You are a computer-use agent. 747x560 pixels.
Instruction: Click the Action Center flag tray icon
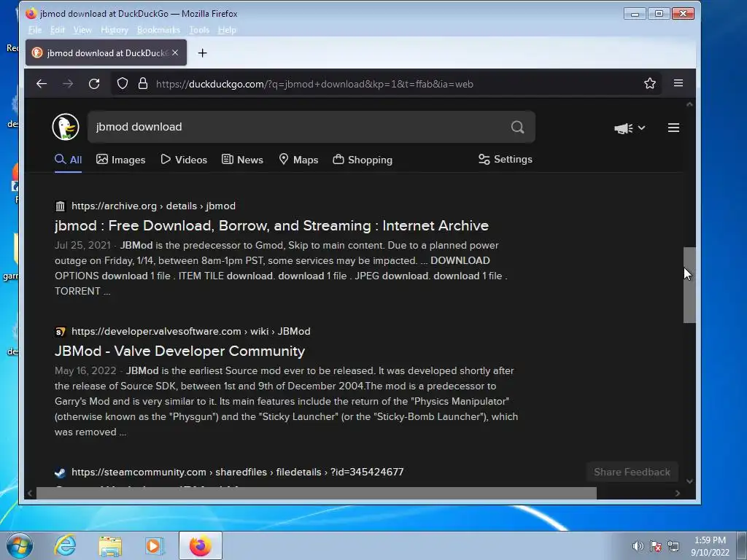[x=656, y=546]
